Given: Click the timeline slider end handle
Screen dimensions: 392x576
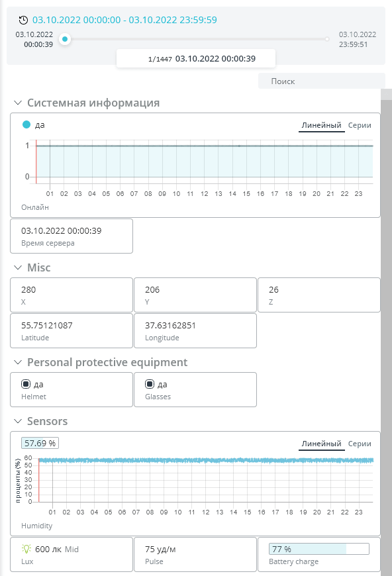Looking at the screenshot, I should pos(327,39).
